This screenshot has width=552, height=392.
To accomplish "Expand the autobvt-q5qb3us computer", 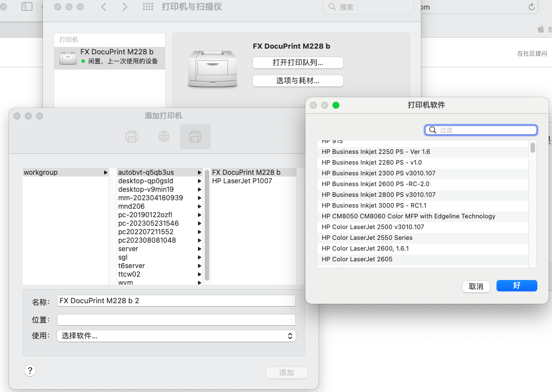I will [x=159, y=173].
